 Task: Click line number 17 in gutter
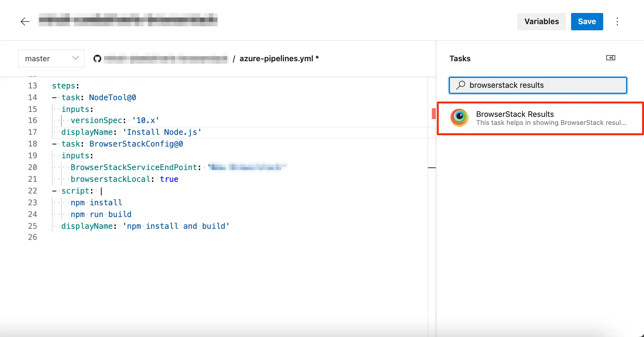click(x=32, y=132)
